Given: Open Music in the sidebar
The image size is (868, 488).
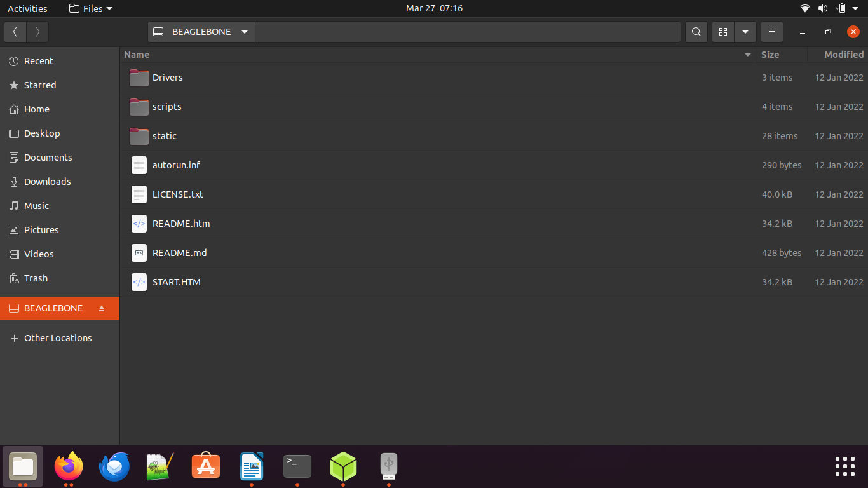Looking at the screenshot, I should pyautogui.click(x=60, y=206).
